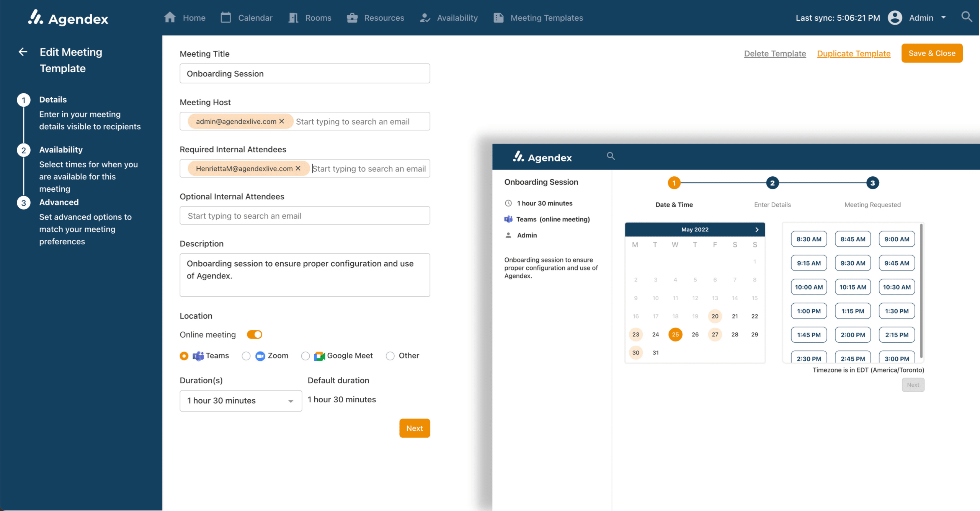The image size is (980, 511).
Task: Enable the Zoom online meeting option
Action: point(246,356)
